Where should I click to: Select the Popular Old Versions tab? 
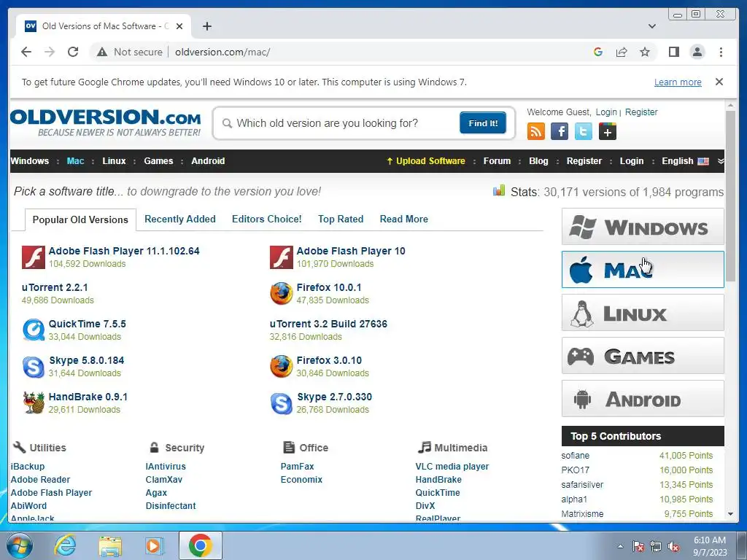pyautogui.click(x=80, y=219)
